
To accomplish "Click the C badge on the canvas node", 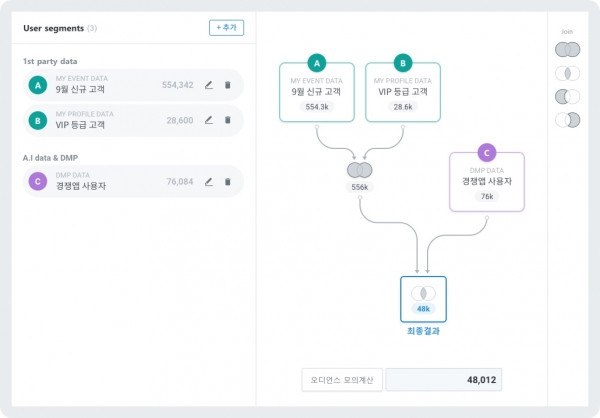I will tap(487, 153).
